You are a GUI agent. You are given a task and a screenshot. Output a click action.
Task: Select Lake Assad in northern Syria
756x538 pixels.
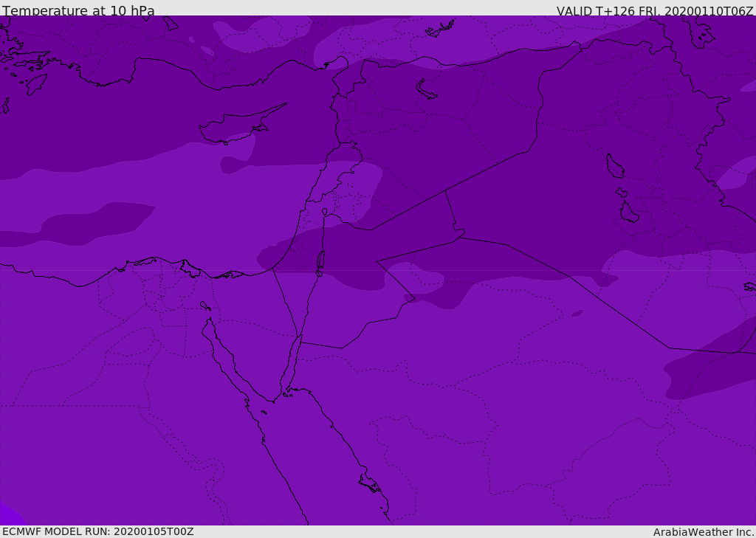point(425,90)
